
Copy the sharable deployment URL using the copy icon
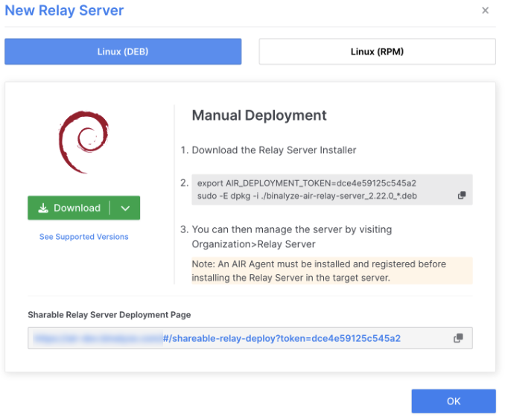pos(458,338)
